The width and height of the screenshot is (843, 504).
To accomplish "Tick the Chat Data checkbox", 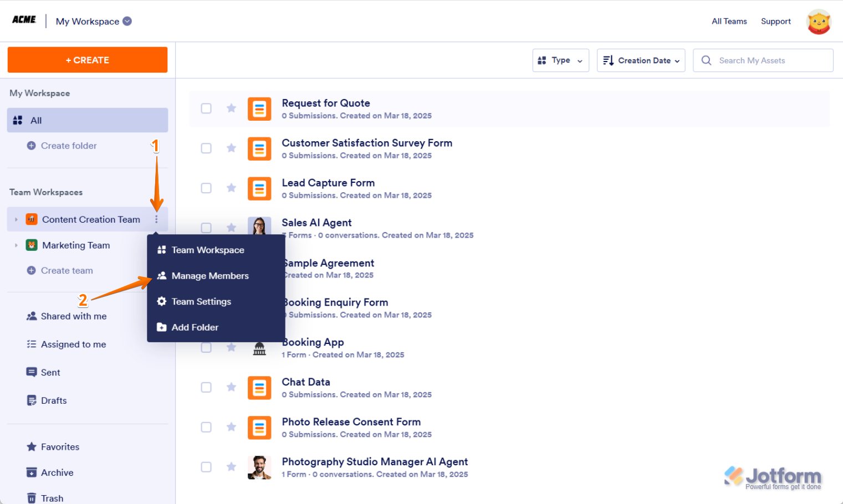I will pyautogui.click(x=206, y=387).
